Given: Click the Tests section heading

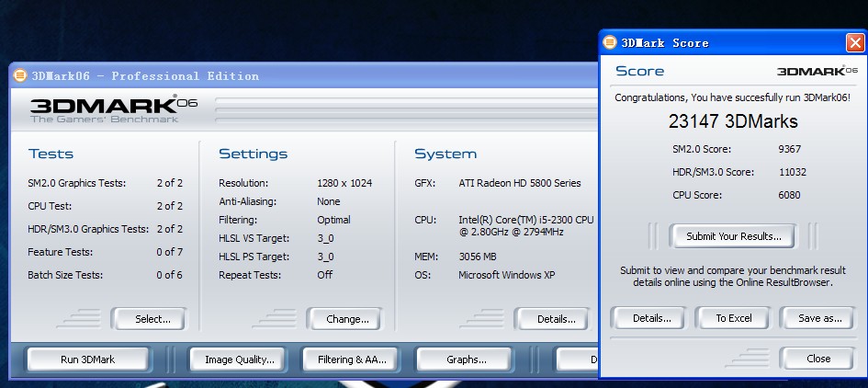Looking at the screenshot, I should 51,154.
